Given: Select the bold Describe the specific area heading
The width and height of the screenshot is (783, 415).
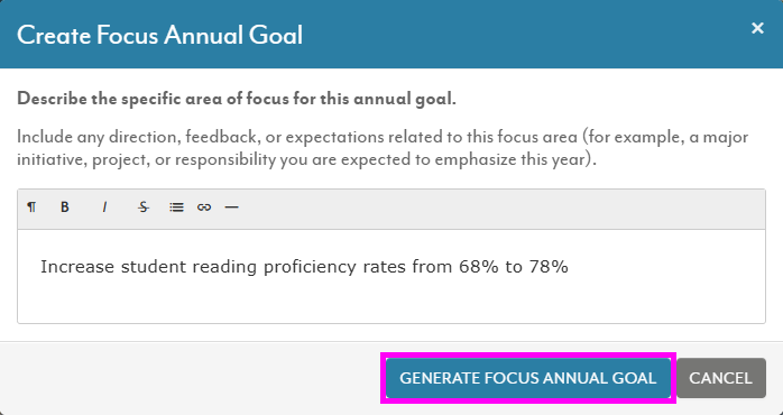Looking at the screenshot, I should [237, 99].
